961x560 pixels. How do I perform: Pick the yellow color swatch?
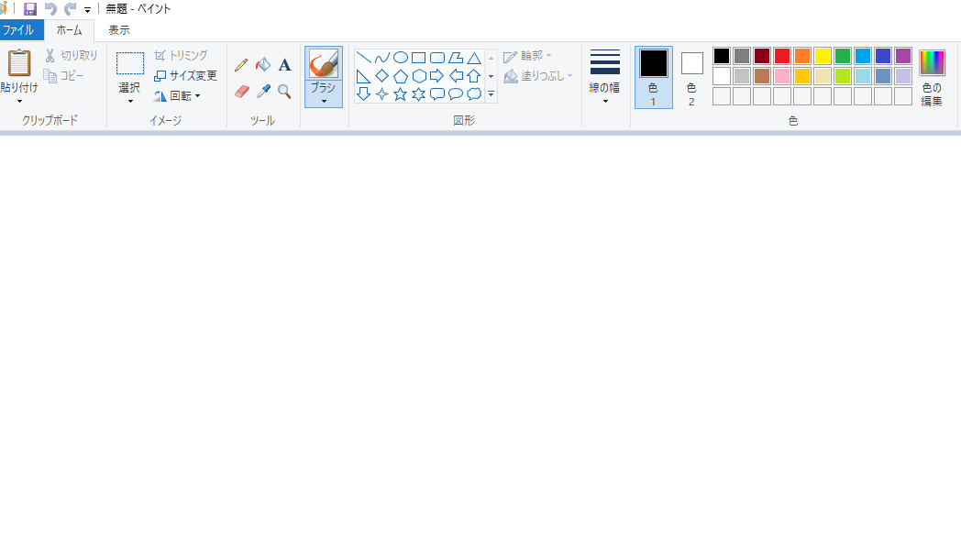pos(823,56)
